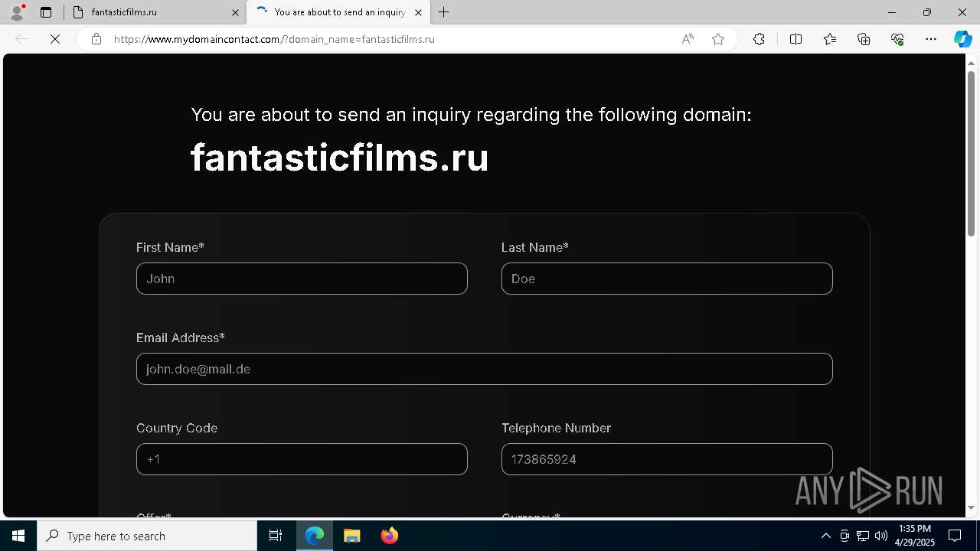Screen dimensions: 980x551
Task: Open Settings and more menu
Action: point(931,39)
